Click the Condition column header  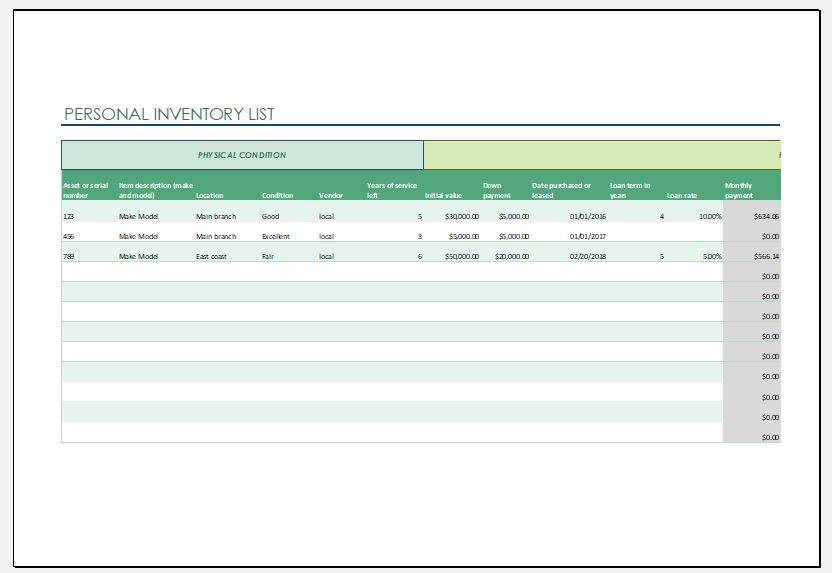coord(278,195)
